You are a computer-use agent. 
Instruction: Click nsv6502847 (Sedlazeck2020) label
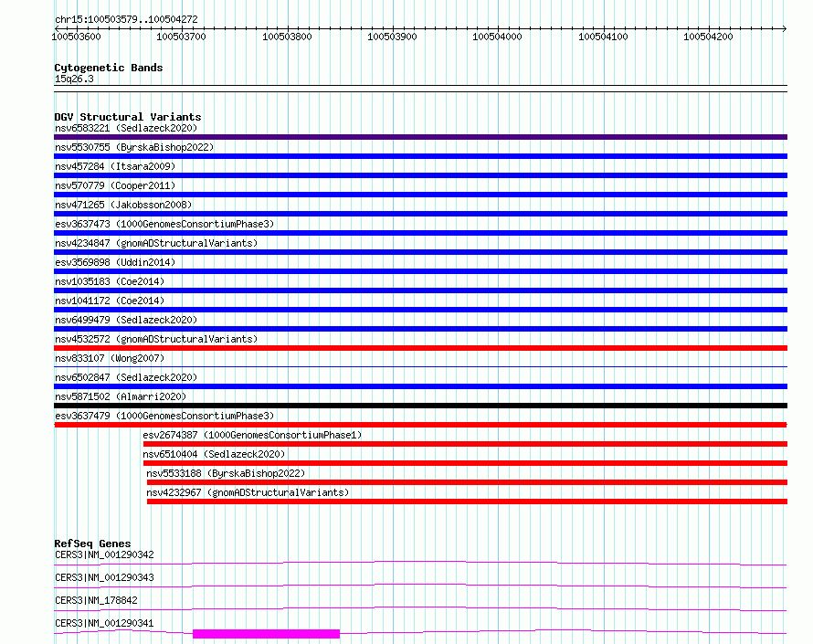126,377
